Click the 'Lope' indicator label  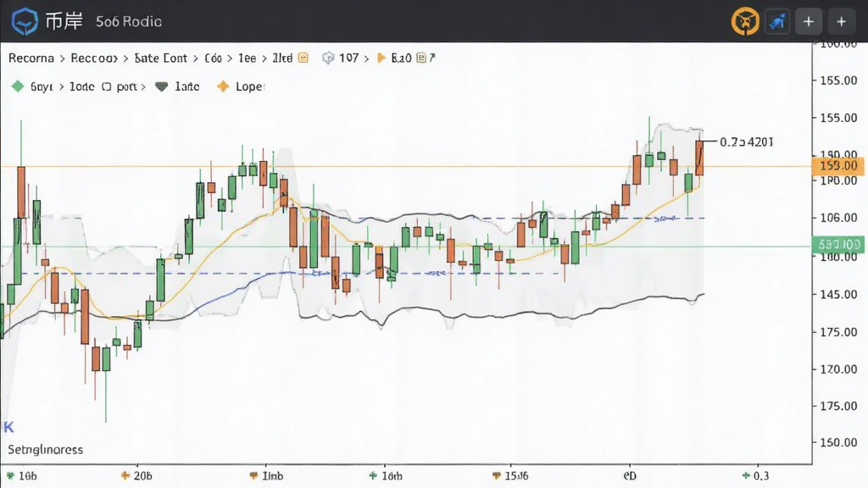(250, 87)
